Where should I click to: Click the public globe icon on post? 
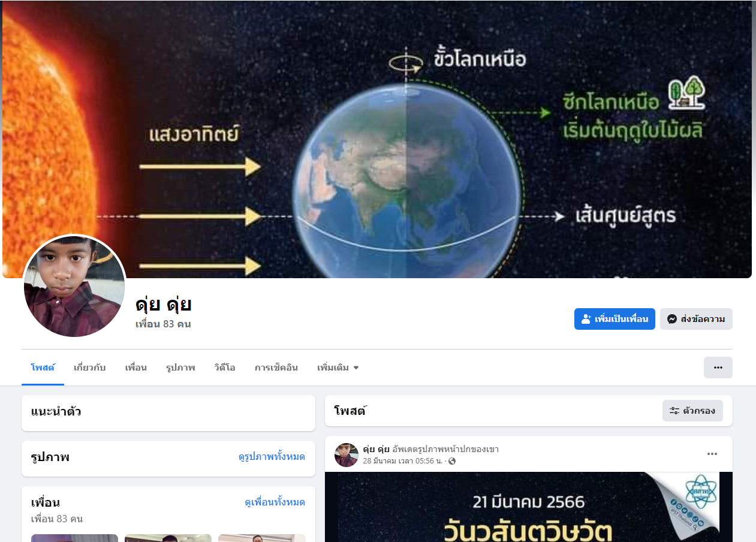(452, 461)
